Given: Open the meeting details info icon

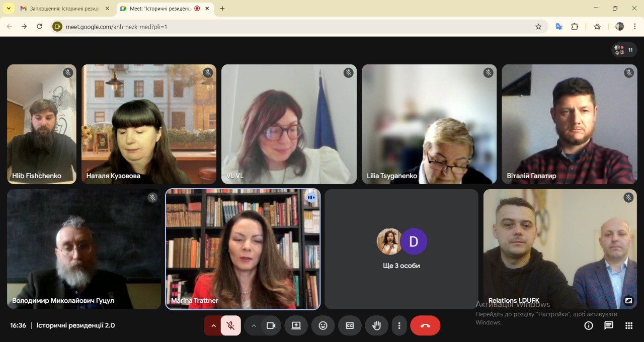Looking at the screenshot, I should tap(589, 325).
